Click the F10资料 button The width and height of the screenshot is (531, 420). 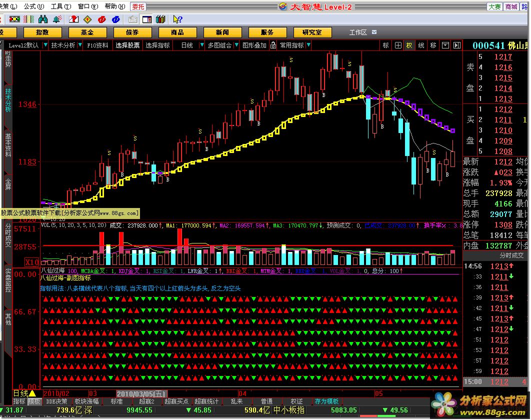[x=97, y=45]
